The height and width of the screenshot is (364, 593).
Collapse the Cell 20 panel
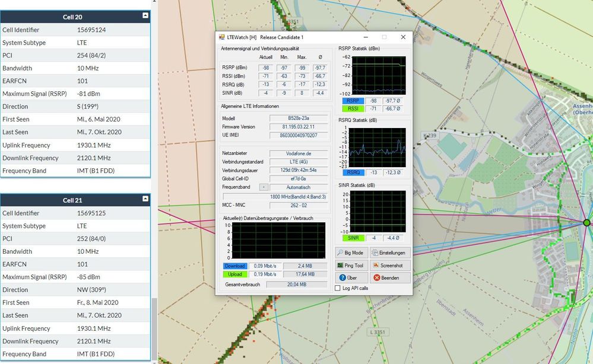(x=145, y=17)
